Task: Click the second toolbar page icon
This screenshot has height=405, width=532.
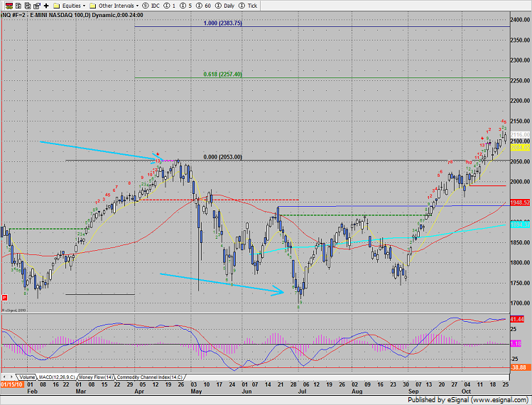Action: pyautogui.click(x=18, y=6)
